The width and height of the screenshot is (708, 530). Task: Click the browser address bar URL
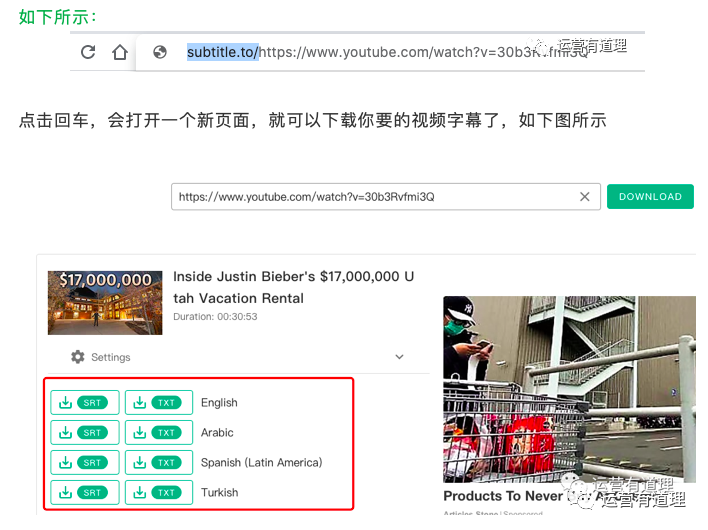click(400, 52)
